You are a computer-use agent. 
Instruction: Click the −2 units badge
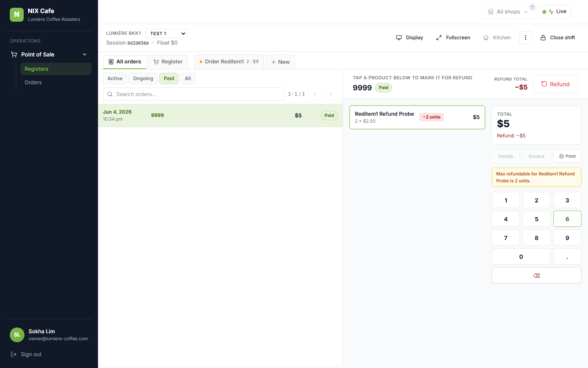[432, 117]
